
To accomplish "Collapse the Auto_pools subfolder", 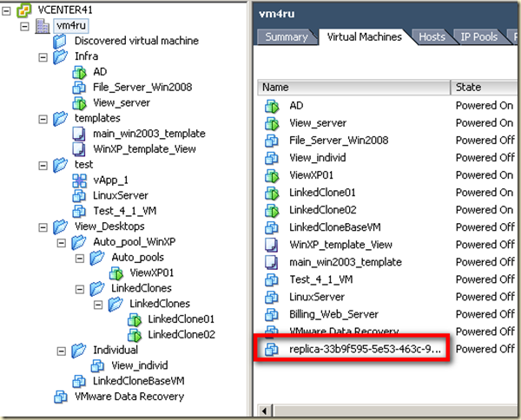I will coord(80,258).
